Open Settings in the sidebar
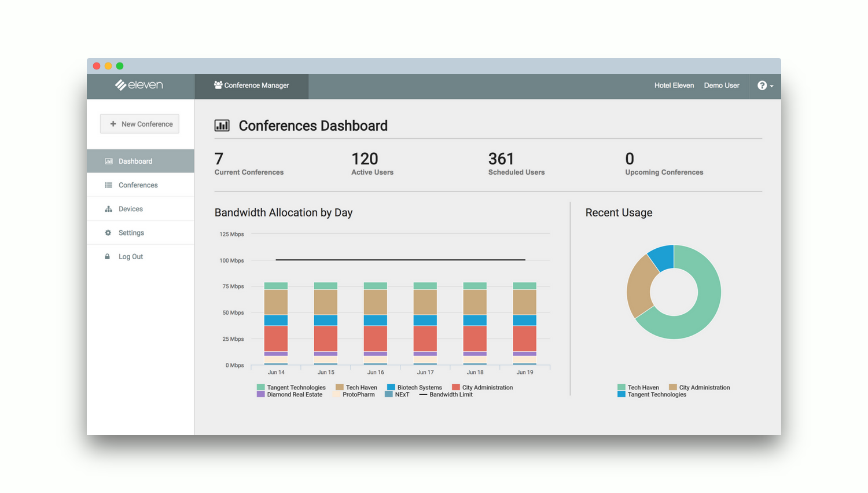Image resolution: width=868 pixels, height=493 pixels. [141, 233]
